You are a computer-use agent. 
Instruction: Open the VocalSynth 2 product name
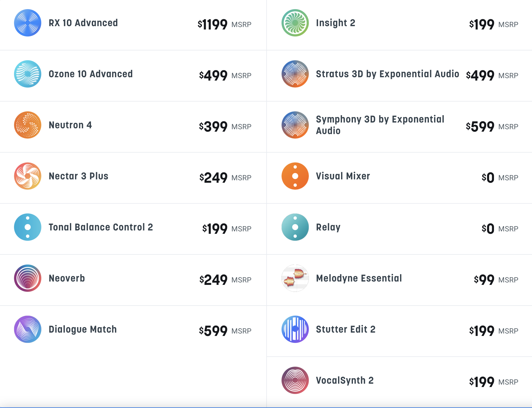345,381
